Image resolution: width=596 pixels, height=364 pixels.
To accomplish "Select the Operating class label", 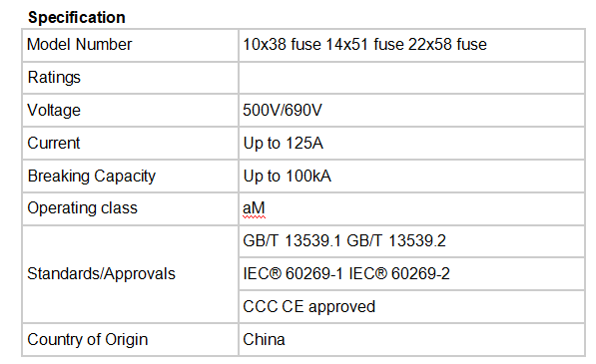I will [82, 208].
